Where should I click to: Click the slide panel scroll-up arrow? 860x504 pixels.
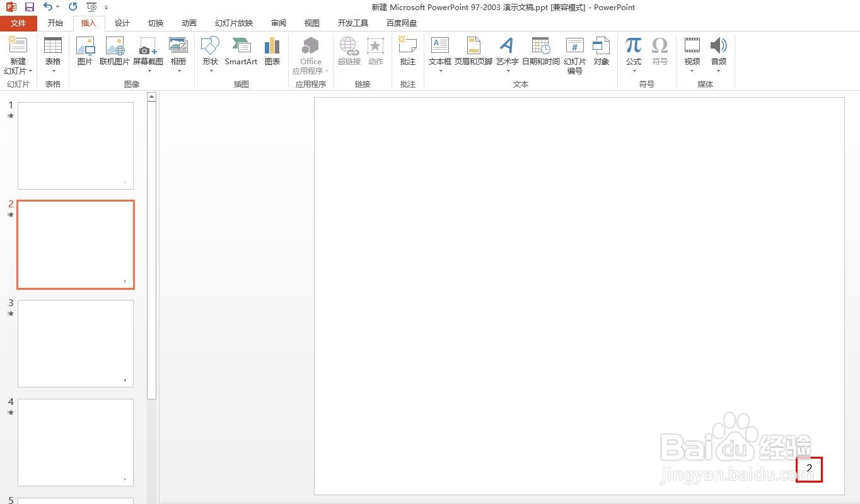(151, 97)
